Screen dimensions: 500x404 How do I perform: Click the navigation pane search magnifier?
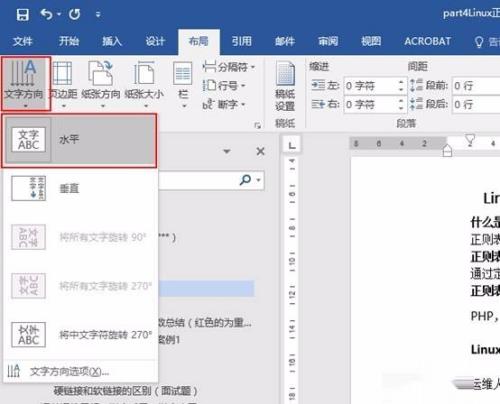245,180
